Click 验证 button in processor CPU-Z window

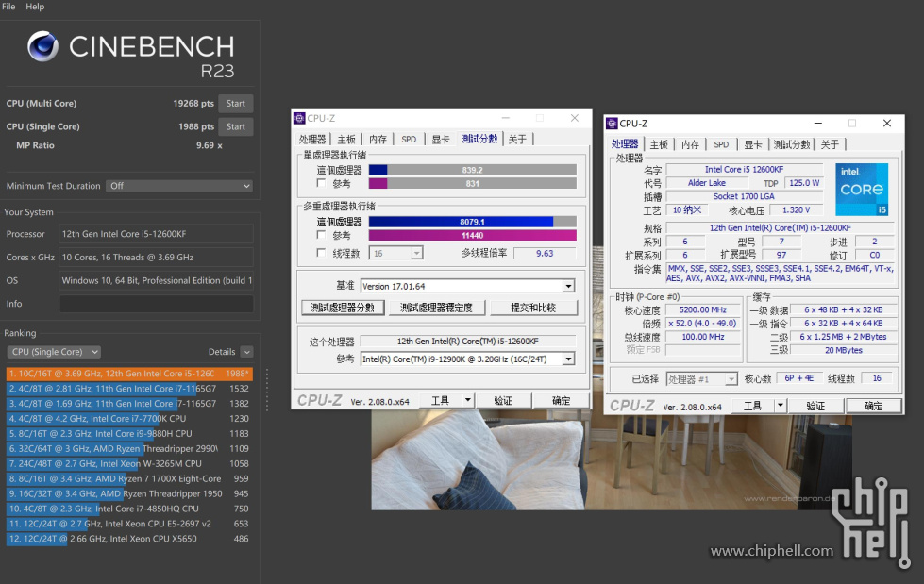click(x=815, y=406)
